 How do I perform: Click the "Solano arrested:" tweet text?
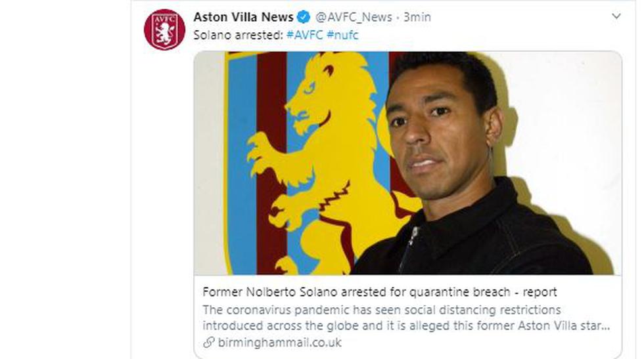(x=237, y=35)
